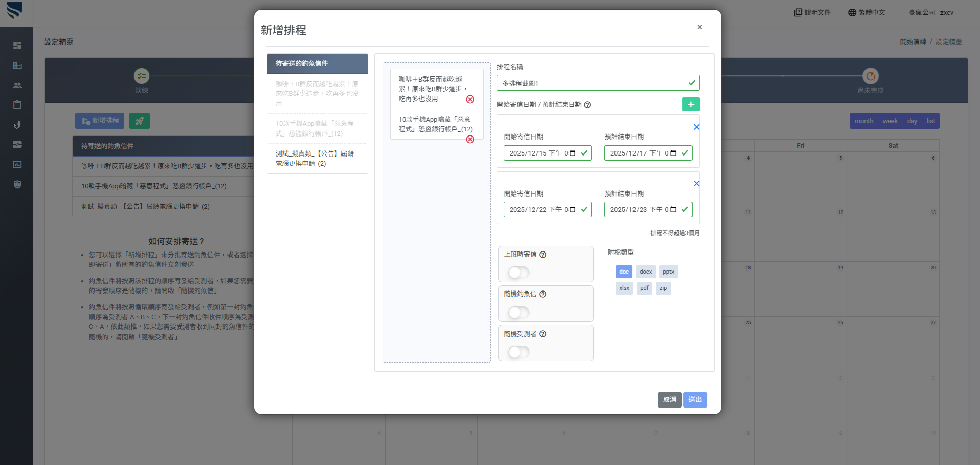Delete the first date range block
980x465 pixels.
pyautogui.click(x=696, y=127)
